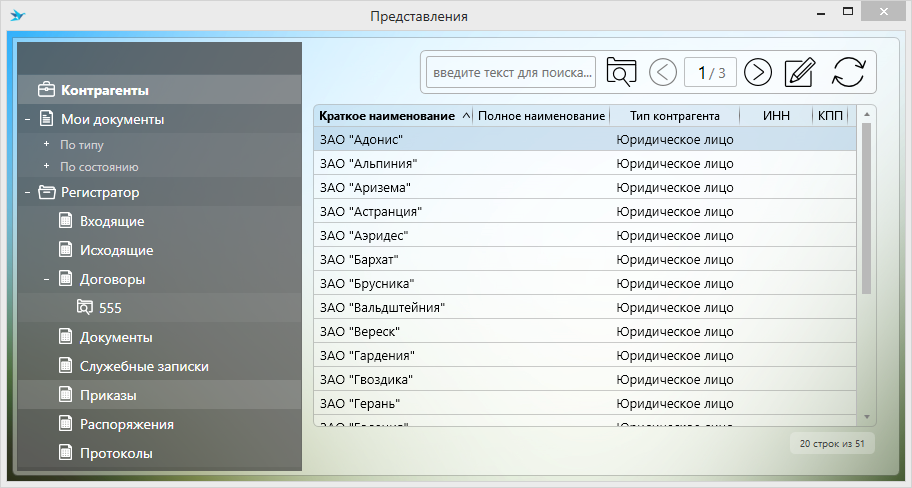Collapse the Мои документы tree node
Image resolution: width=912 pixels, height=488 pixels.
(x=27, y=119)
